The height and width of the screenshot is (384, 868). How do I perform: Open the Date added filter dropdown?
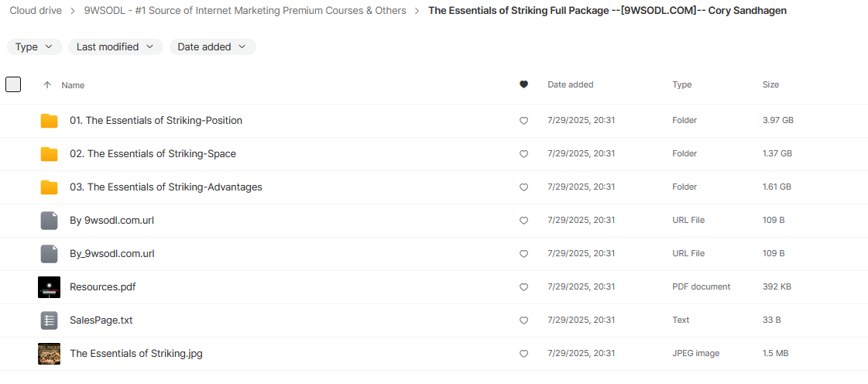(212, 47)
